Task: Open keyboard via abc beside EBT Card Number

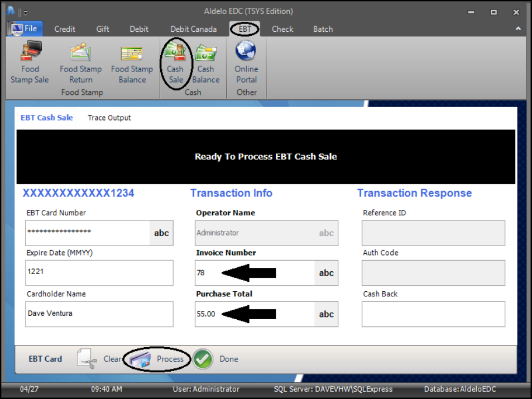Action: [x=161, y=233]
